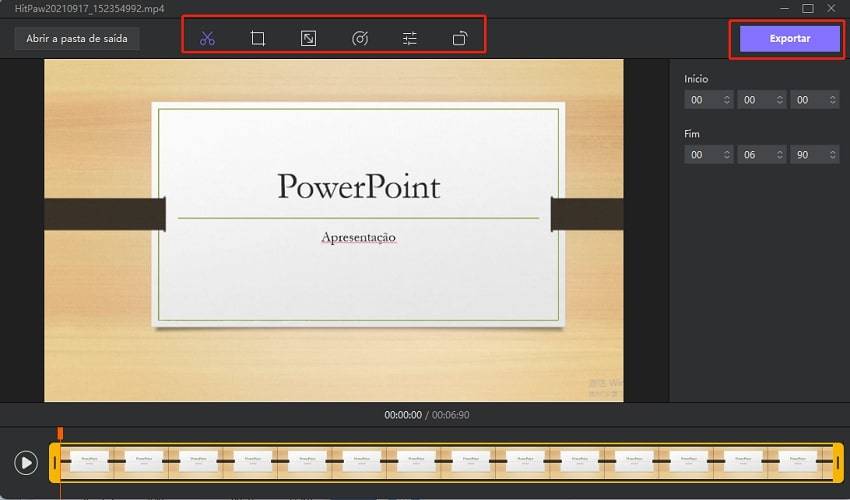Click the timecode 00:00:00 / 00:06:90
The height and width of the screenshot is (500, 850).
coord(427,415)
